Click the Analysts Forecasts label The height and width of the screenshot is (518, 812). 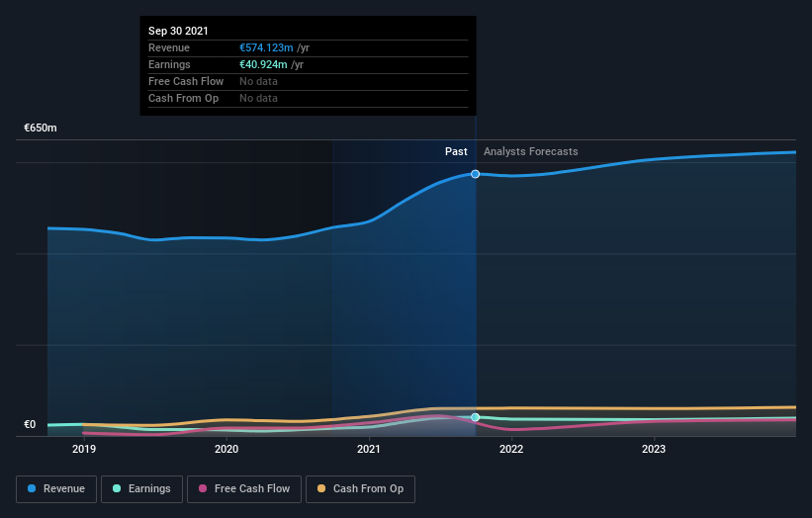[x=531, y=151]
